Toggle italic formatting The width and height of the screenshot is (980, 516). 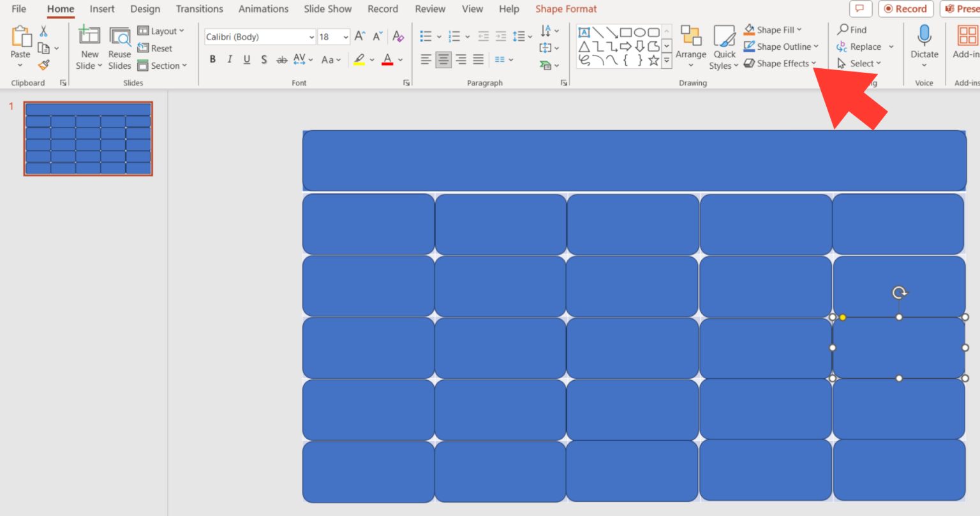(x=229, y=59)
